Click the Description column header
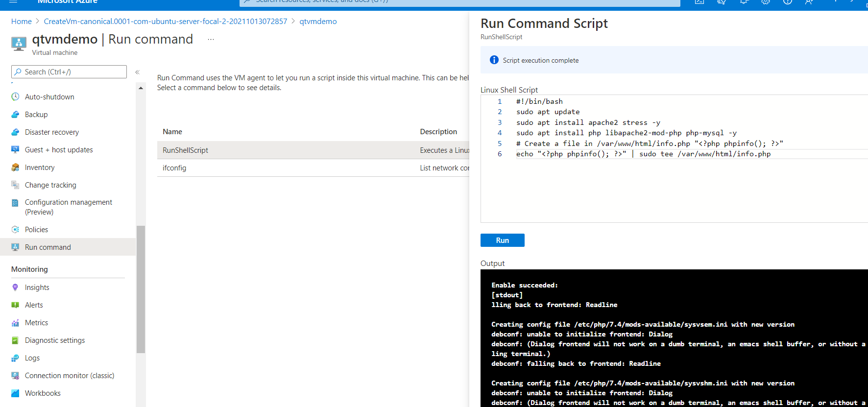Screen dimensions: 868x407 (438, 131)
